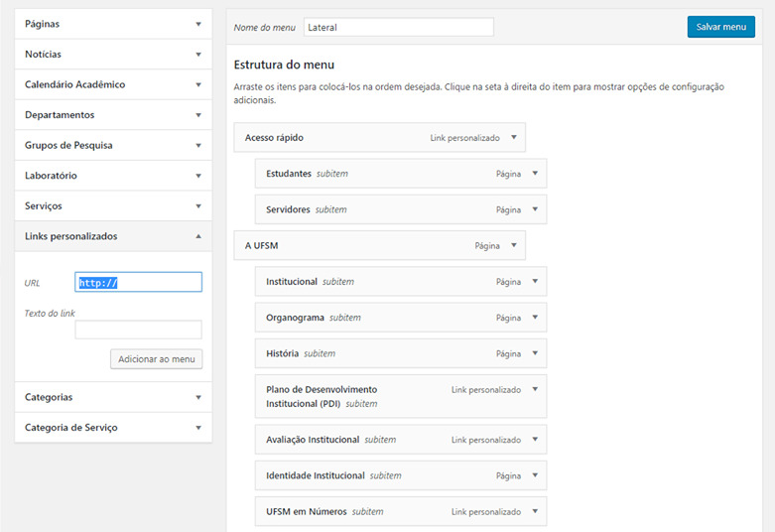Open Estudantes subitem settings arrow
The image size is (775, 532).
pyautogui.click(x=535, y=174)
